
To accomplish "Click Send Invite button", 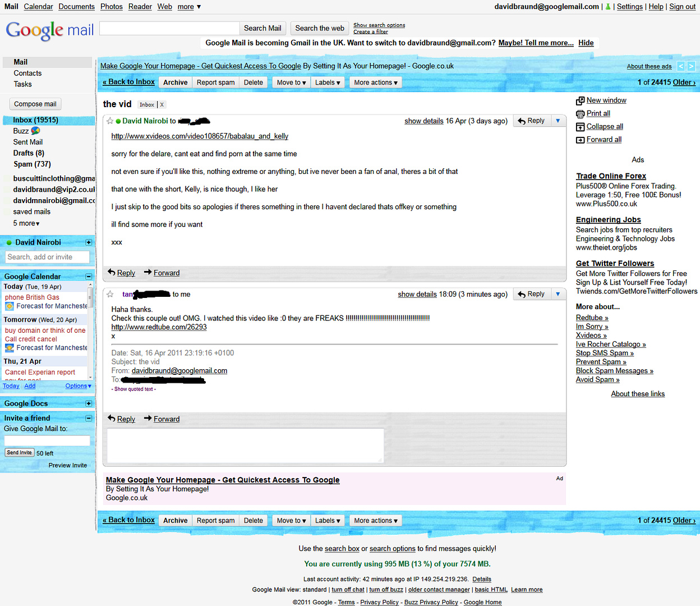I will (20, 453).
